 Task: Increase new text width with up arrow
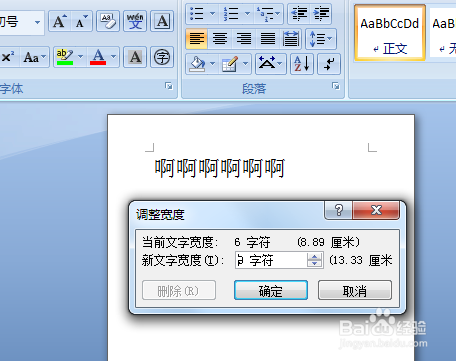click(315, 256)
